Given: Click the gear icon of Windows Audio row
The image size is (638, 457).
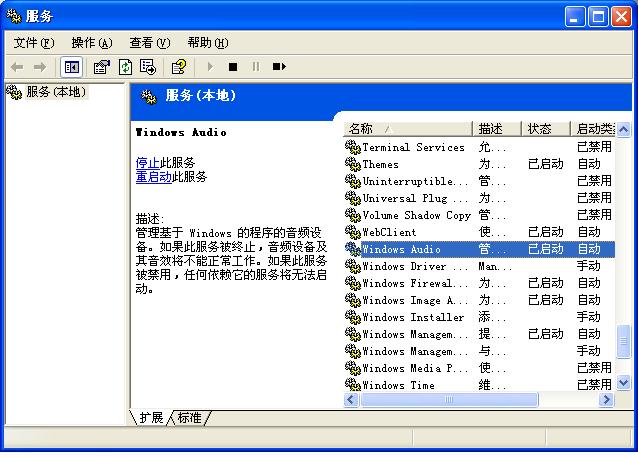Looking at the screenshot, I should [x=353, y=249].
